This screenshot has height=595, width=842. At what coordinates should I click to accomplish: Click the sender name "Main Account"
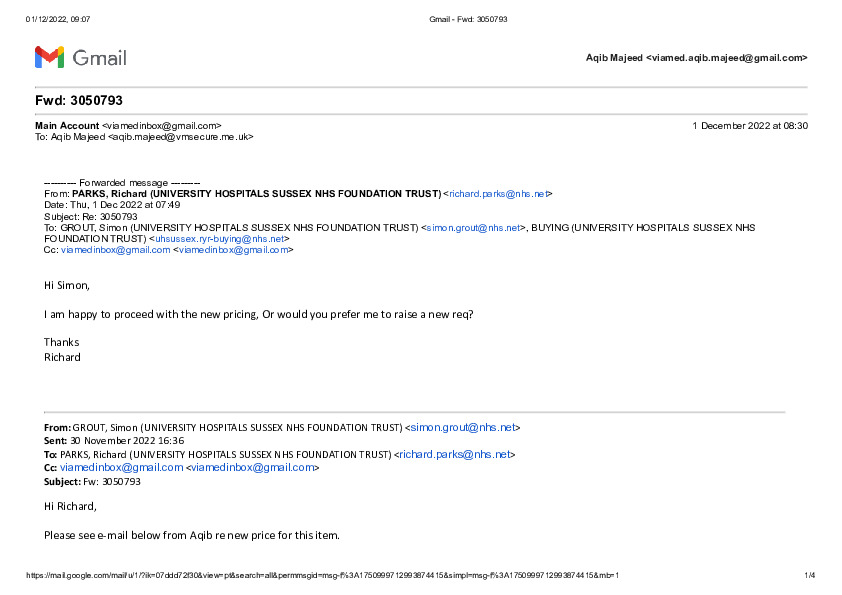(x=67, y=126)
